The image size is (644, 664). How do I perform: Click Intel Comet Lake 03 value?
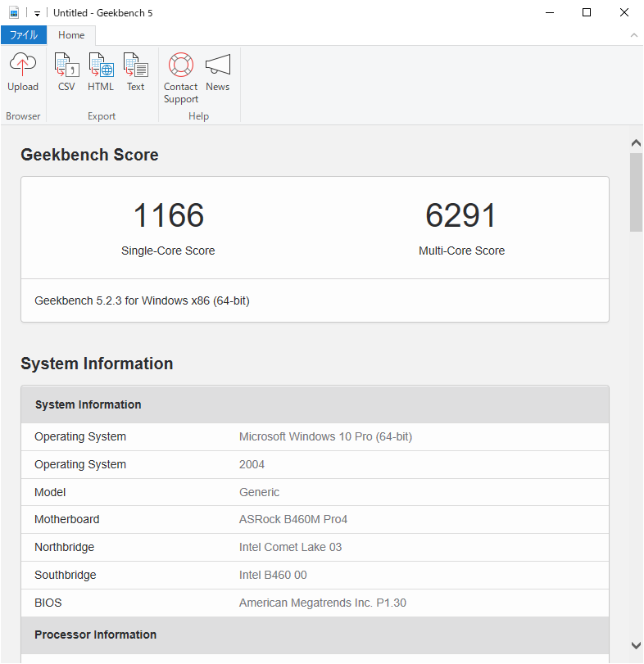(x=290, y=547)
